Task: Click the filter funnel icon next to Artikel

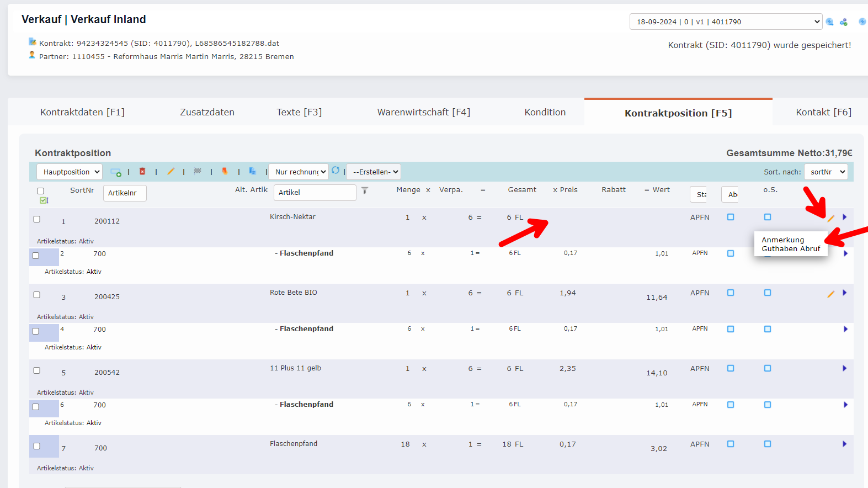Action: click(365, 190)
